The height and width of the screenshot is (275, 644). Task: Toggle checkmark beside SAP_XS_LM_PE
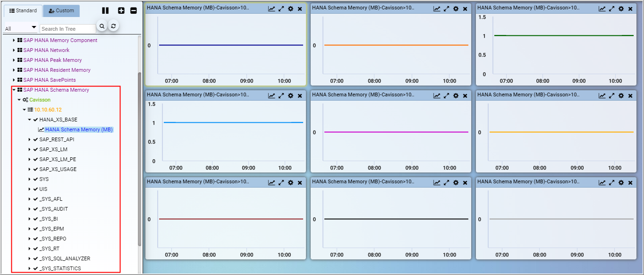tap(35, 159)
